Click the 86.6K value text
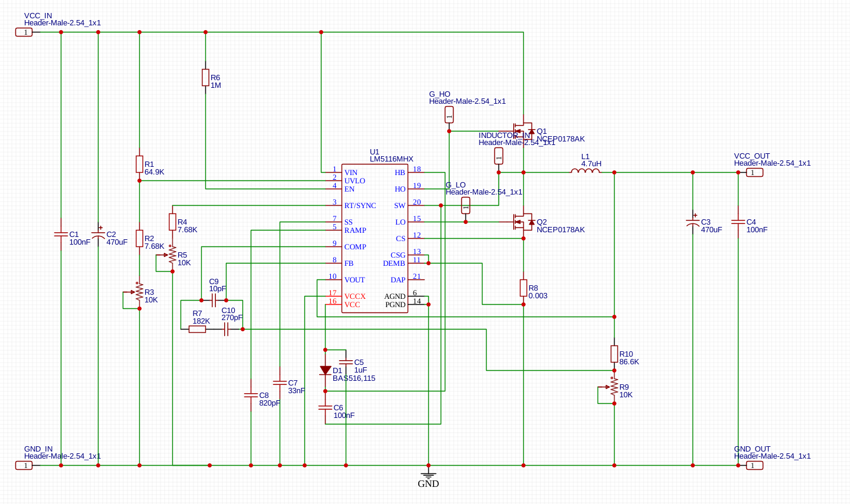The width and height of the screenshot is (850, 504). tap(629, 362)
